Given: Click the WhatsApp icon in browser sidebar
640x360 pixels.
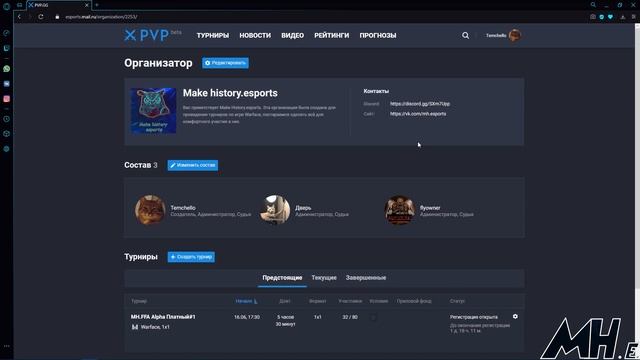Looking at the screenshot, I should point(7,69).
